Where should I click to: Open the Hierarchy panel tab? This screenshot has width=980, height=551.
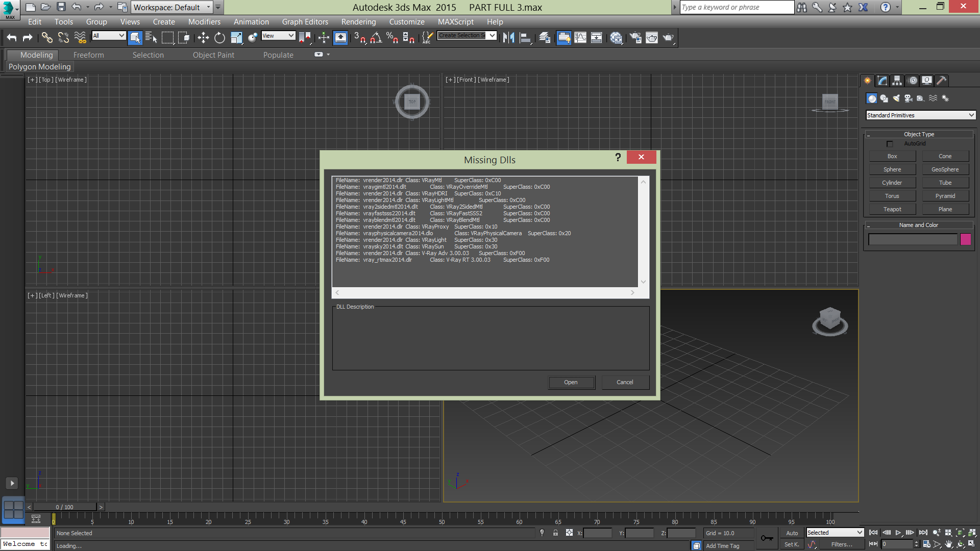coord(897,81)
